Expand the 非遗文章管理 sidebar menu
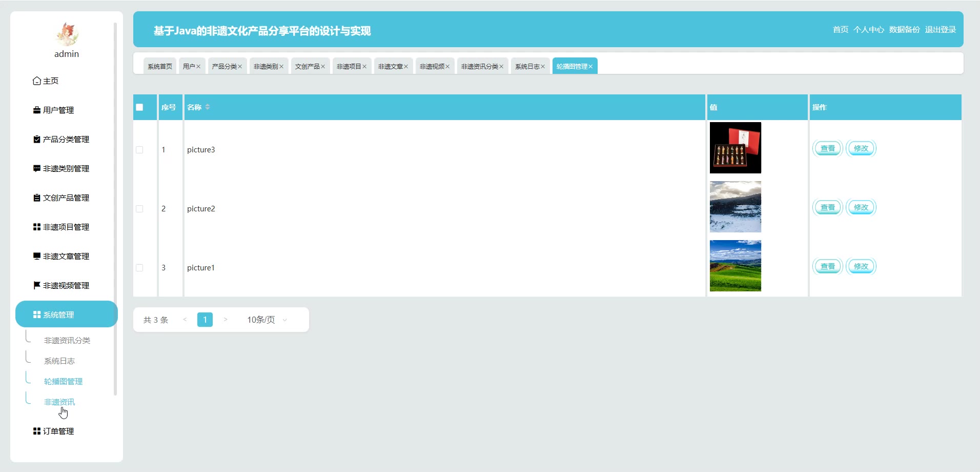The width and height of the screenshot is (980, 472). click(x=67, y=257)
